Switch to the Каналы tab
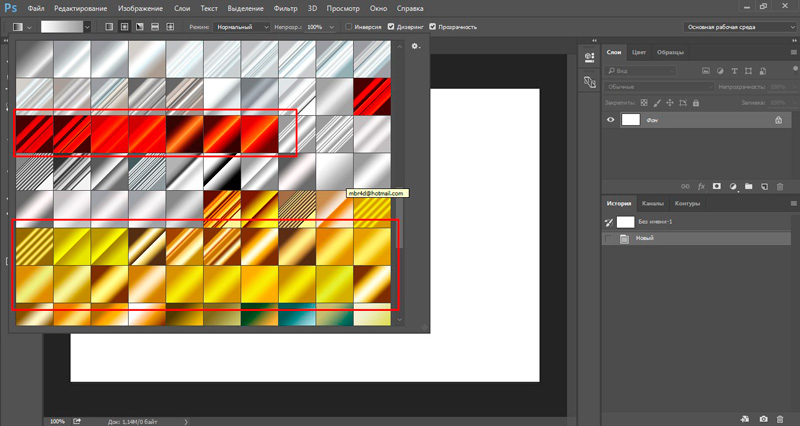Screen dimensions: 800x426 point(652,204)
